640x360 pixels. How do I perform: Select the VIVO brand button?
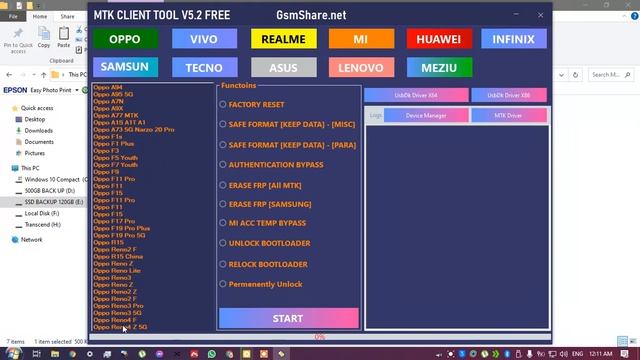tap(204, 39)
